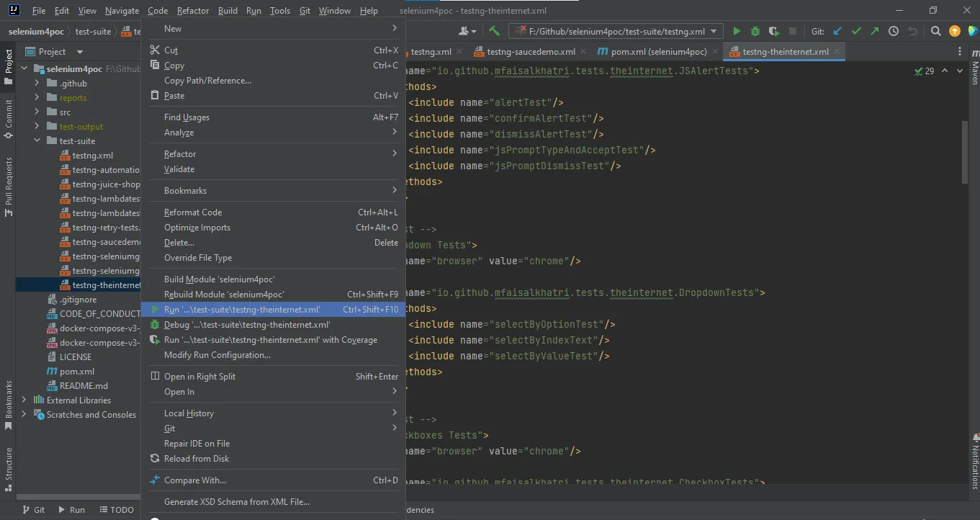Image resolution: width=980 pixels, height=520 pixels.
Task: Click the grey Stop square icon
Action: tap(793, 31)
